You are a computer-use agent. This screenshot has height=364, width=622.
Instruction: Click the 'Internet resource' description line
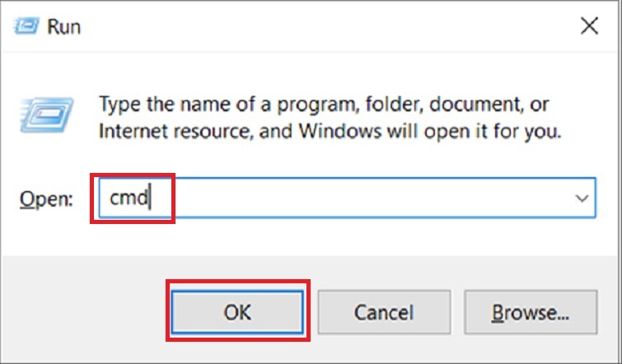(x=163, y=130)
